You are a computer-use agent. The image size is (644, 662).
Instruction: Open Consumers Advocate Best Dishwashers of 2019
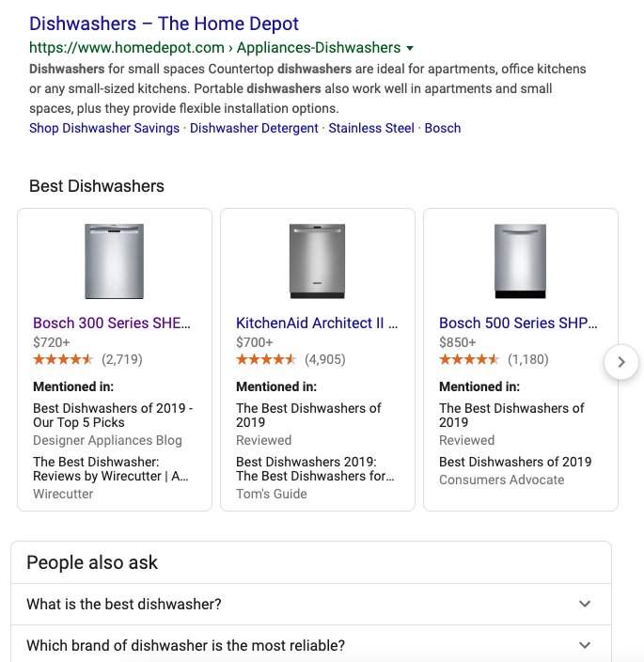(515, 462)
